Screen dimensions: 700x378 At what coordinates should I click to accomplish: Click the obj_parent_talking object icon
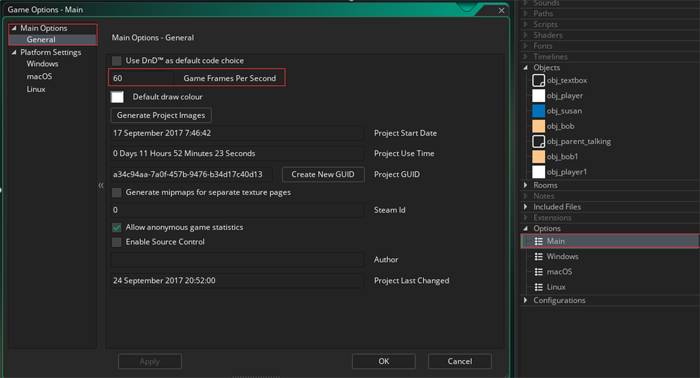point(538,141)
